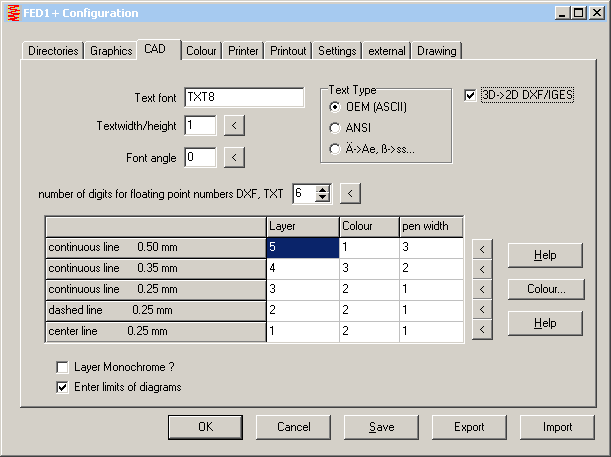This screenshot has height=457, width=611.
Task: Open the Printer tab
Action: pyautogui.click(x=243, y=51)
